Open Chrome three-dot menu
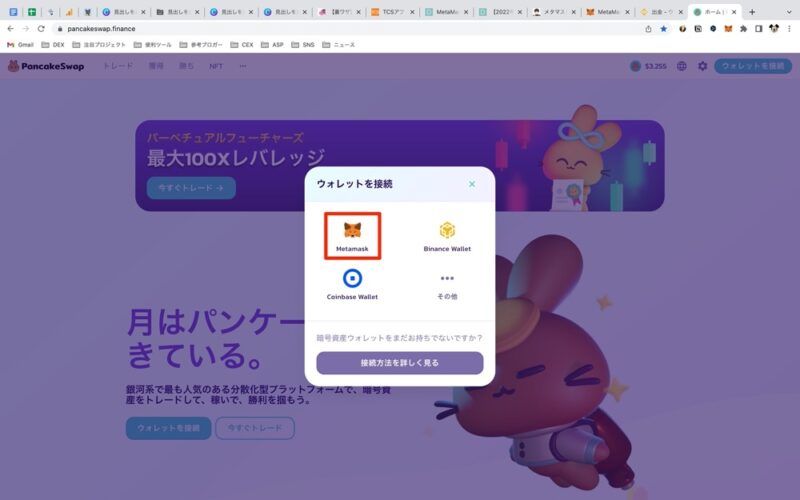Viewport: 800px width, 500px height. (789, 29)
